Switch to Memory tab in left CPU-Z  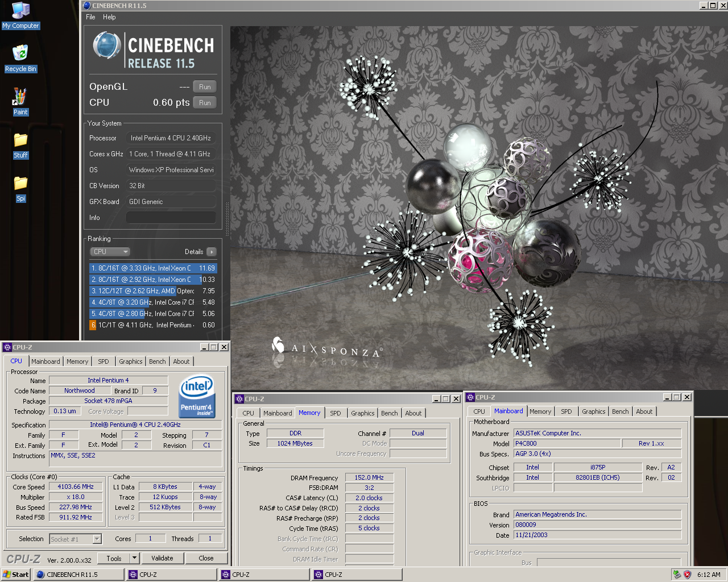pyautogui.click(x=77, y=361)
